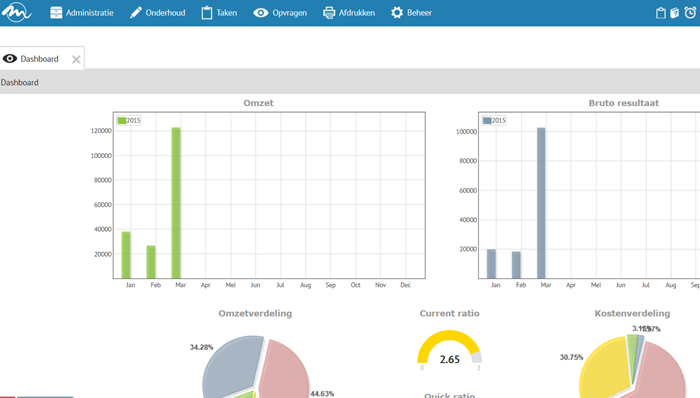Click the Bruto resultaat chart title
700x398 pixels.
click(x=624, y=103)
